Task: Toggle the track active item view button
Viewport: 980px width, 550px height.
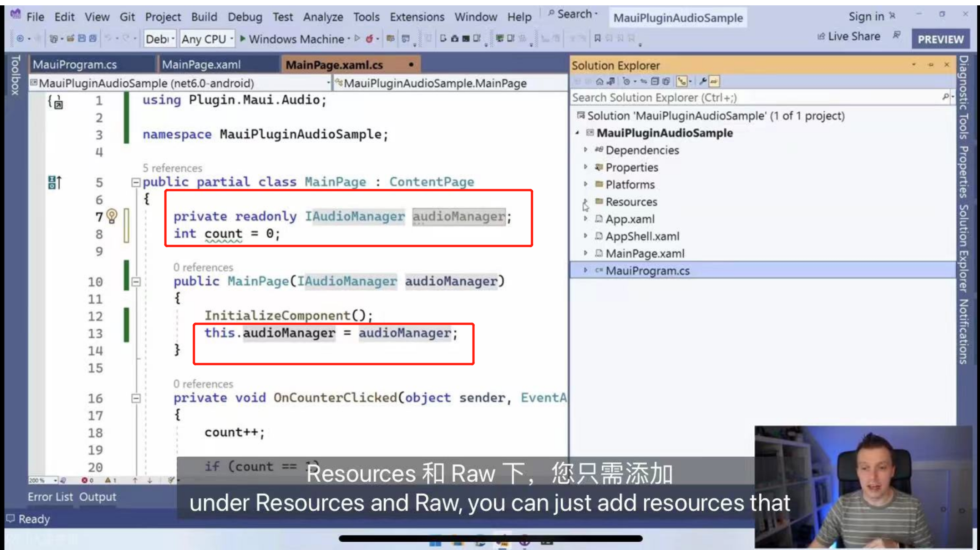Action: [x=681, y=81]
